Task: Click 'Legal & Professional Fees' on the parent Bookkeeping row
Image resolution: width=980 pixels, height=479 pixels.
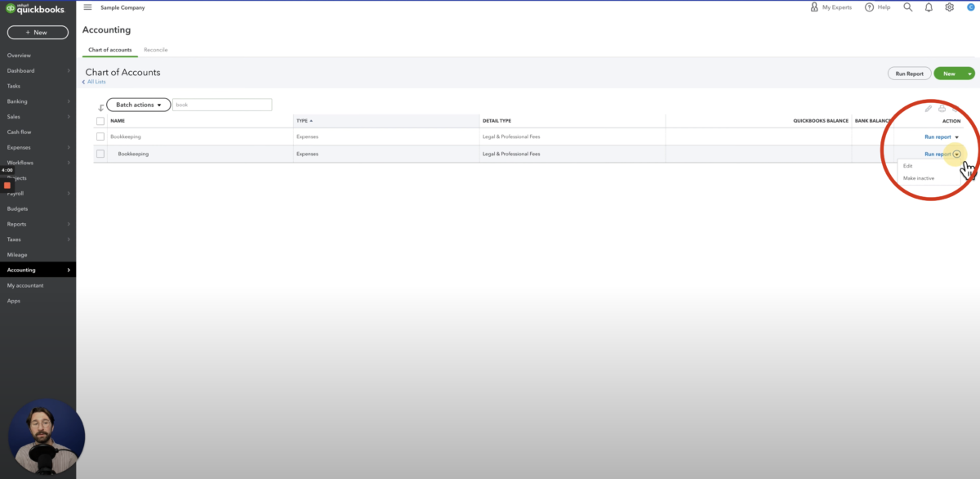Action: [511, 137]
